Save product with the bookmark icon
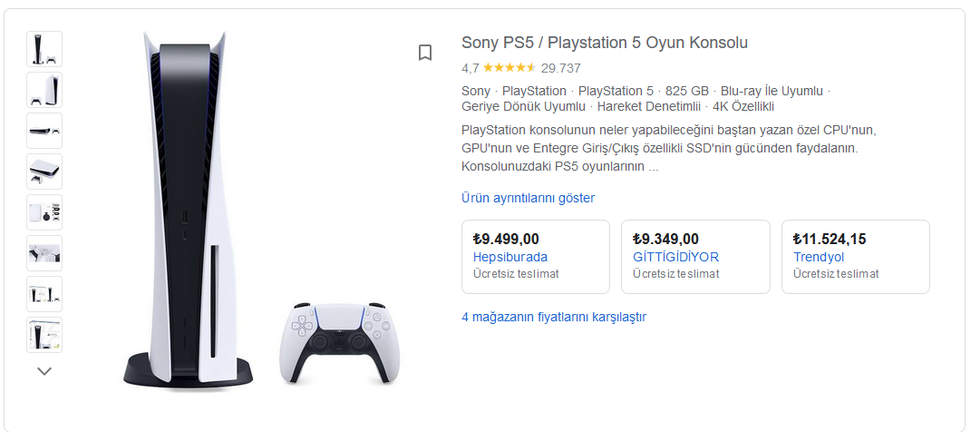This screenshot has height=432, width=980. [x=425, y=53]
